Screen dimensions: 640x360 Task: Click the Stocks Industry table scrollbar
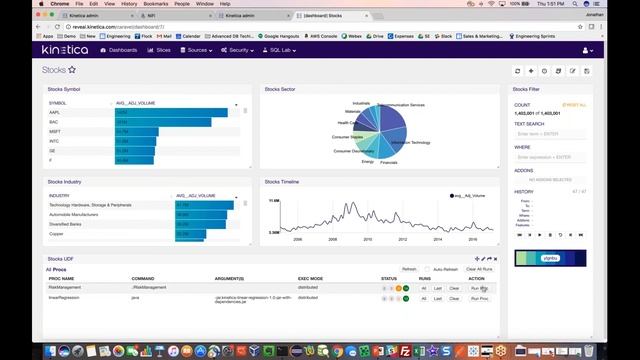(x=245, y=203)
